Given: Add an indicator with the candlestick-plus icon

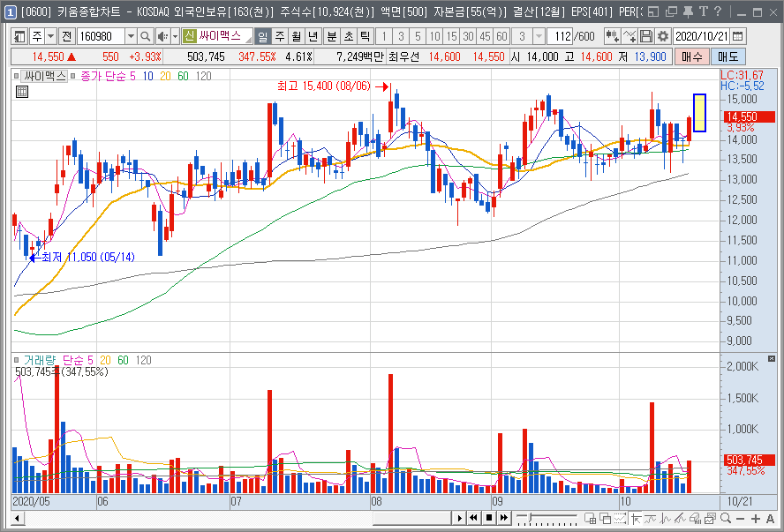Looking at the screenshot, I should point(612,36).
